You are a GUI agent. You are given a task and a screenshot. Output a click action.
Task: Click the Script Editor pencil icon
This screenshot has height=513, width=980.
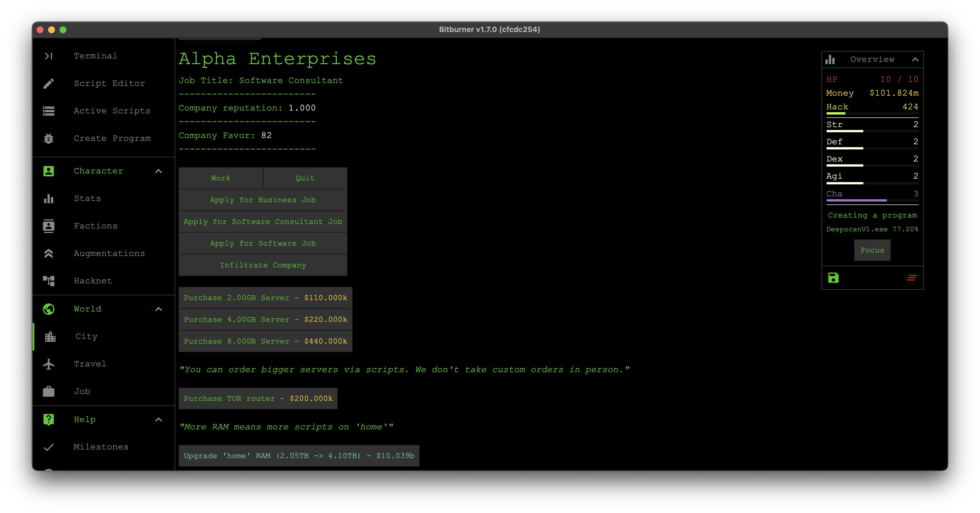point(49,83)
